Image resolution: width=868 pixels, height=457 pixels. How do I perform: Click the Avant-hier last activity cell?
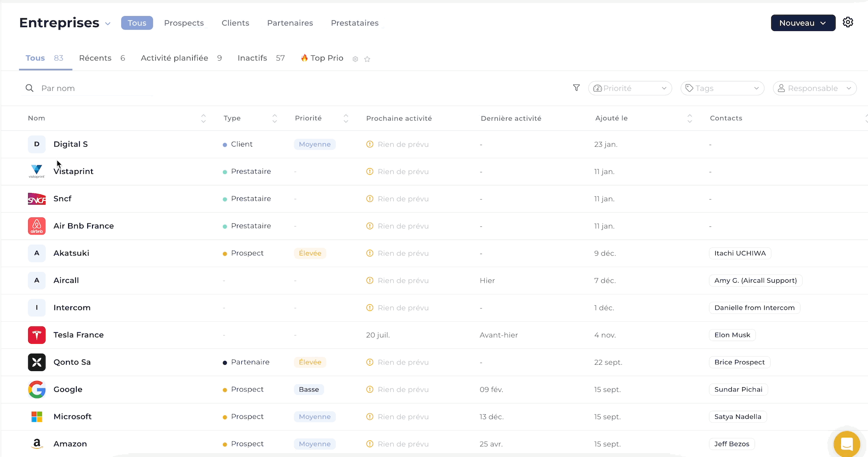tap(499, 335)
